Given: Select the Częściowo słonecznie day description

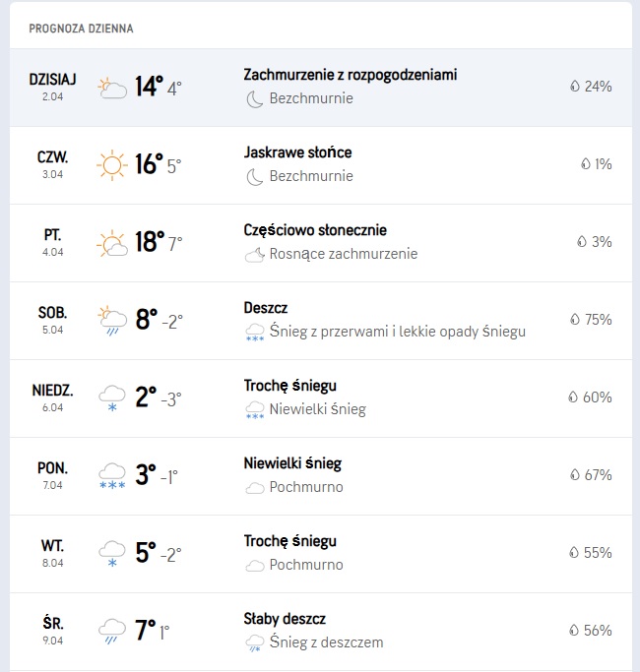Looking at the screenshot, I should (315, 230).
